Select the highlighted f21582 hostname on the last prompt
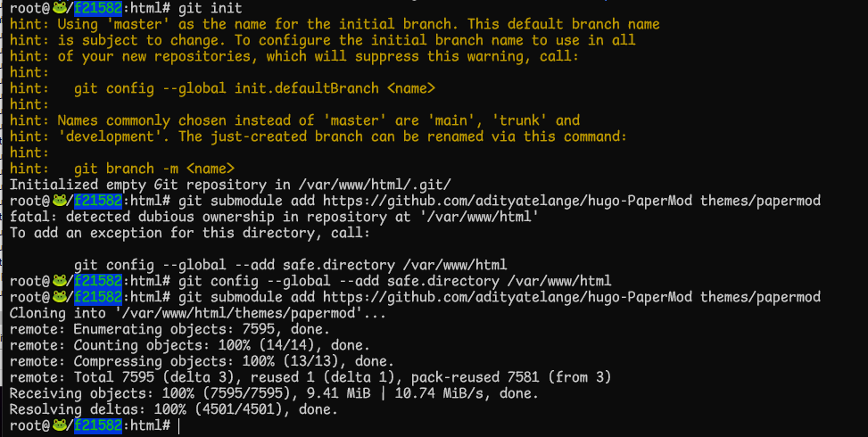 click(x=98, y=425)
